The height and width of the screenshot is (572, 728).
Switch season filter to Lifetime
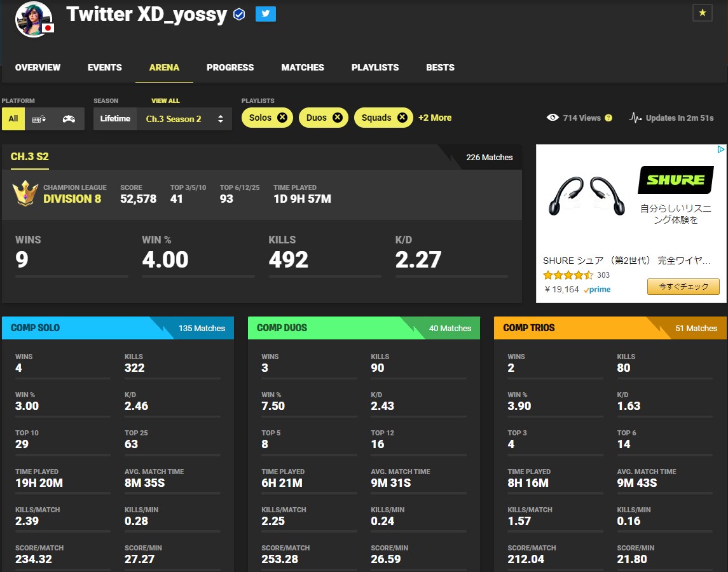(115, 119)
